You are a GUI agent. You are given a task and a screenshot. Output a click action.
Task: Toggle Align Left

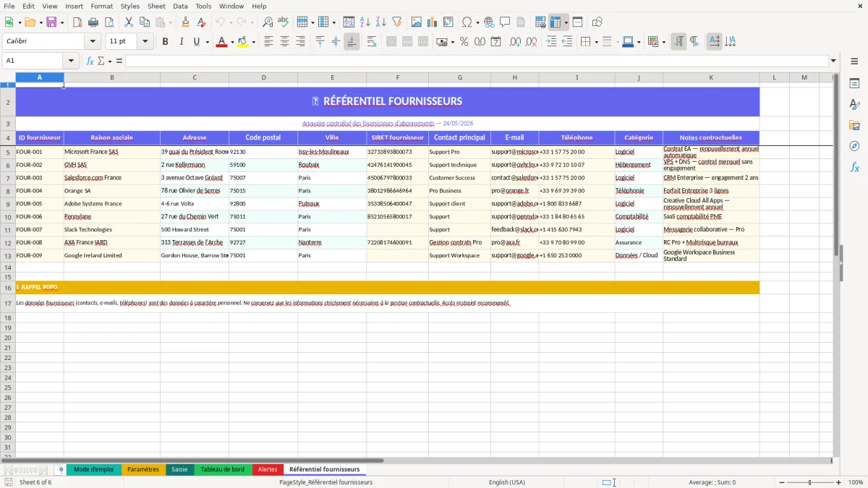268,42
